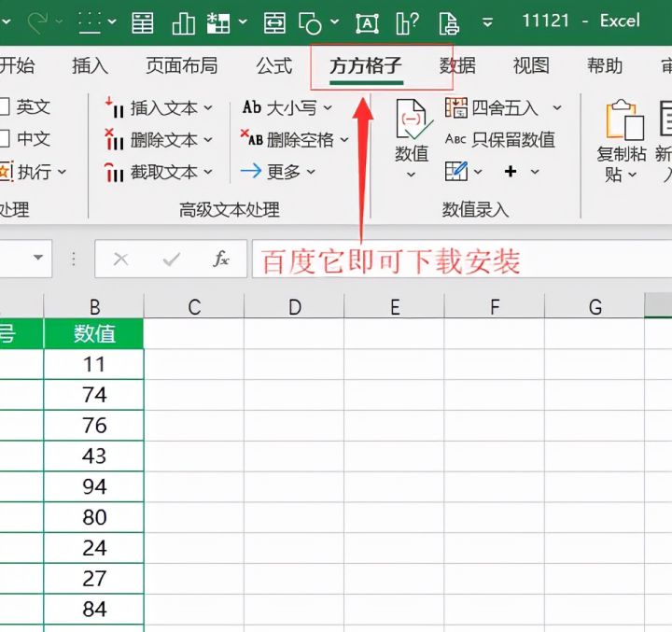This screenshot has width=672, height=632.
Task: Expand the arrow under the 数值 button
Action: [x=411, y=174]
